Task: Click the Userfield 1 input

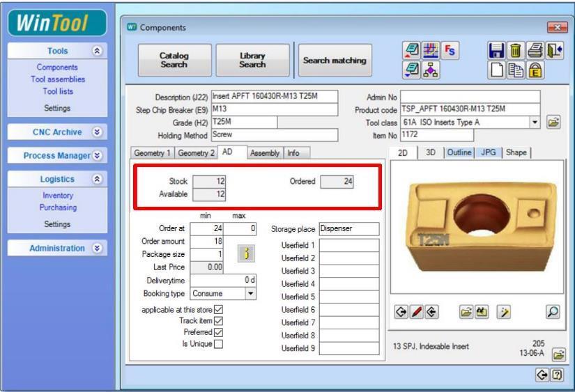Action: pos(349,245)
